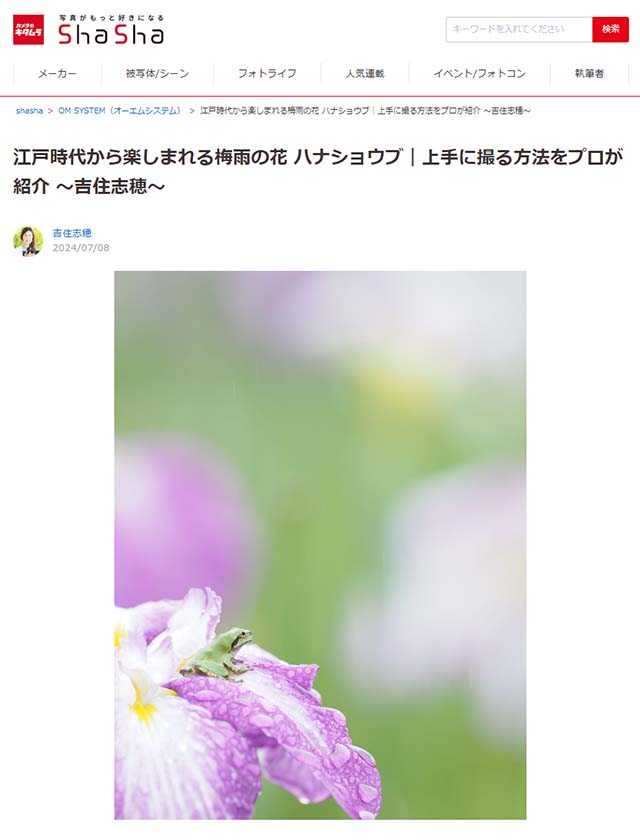This screenshot has height=840, width=640.
Task: Open the メーカー menu
Action: click(x=57, y=73)
